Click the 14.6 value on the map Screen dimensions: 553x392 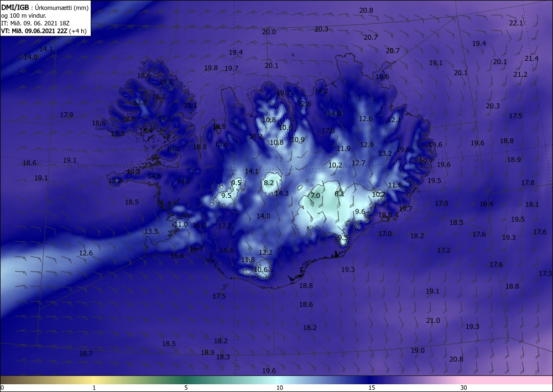pos(154,176)
